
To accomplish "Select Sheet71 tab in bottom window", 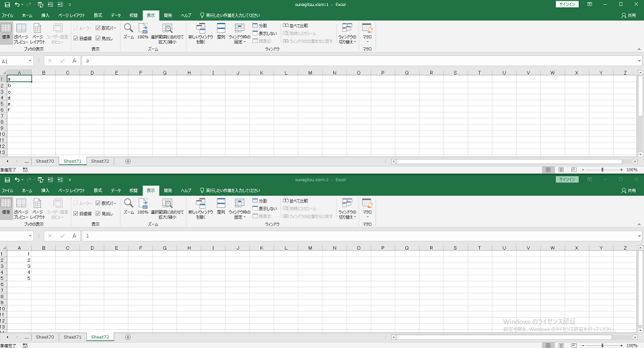I will [72, 337].
